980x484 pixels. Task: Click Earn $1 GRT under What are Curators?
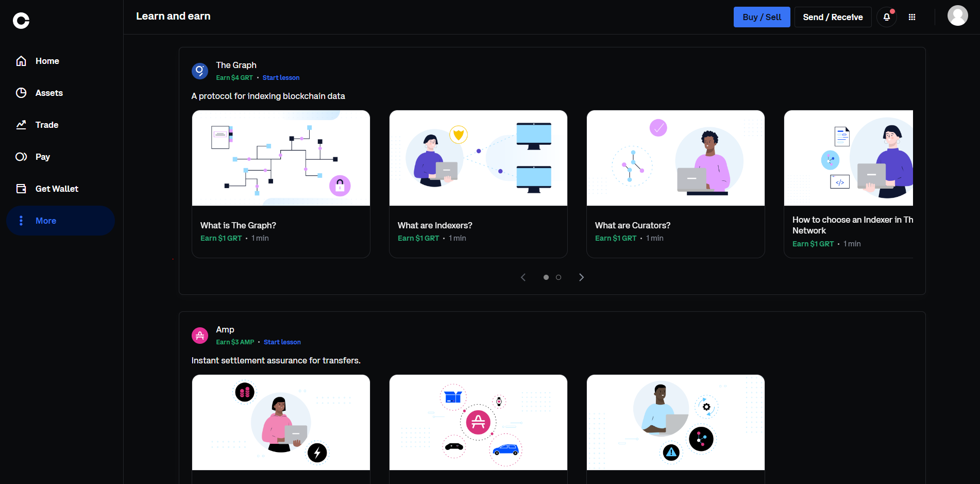pos(616,238)
